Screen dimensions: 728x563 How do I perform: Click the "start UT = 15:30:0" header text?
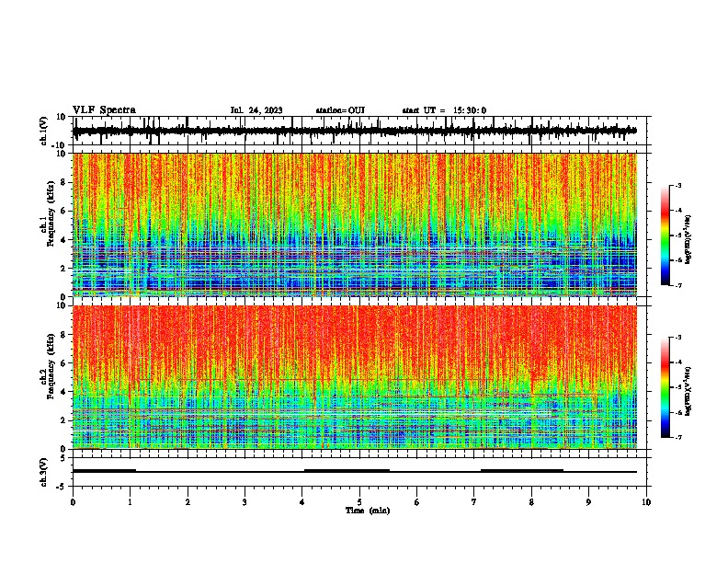[444, 110]
